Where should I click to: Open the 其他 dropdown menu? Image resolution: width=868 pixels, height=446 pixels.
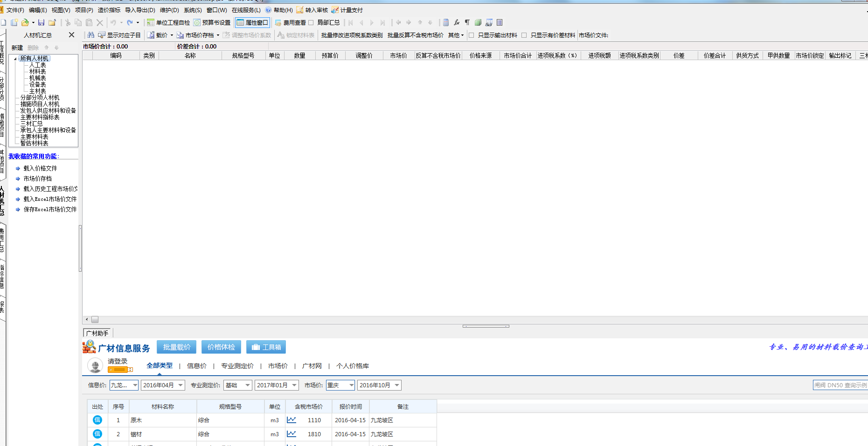point(456,35)
